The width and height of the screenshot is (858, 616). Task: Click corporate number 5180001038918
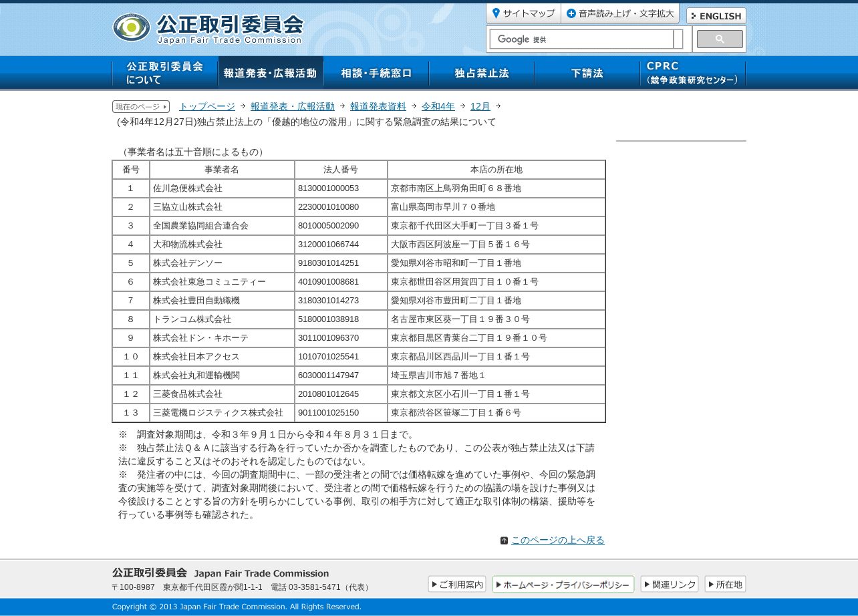[328, 319]
